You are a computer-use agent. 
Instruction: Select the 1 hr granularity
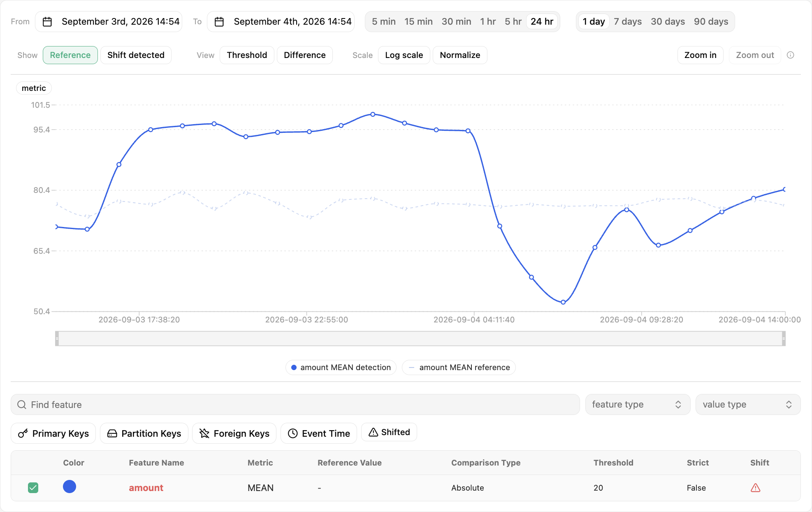[488, 22]
